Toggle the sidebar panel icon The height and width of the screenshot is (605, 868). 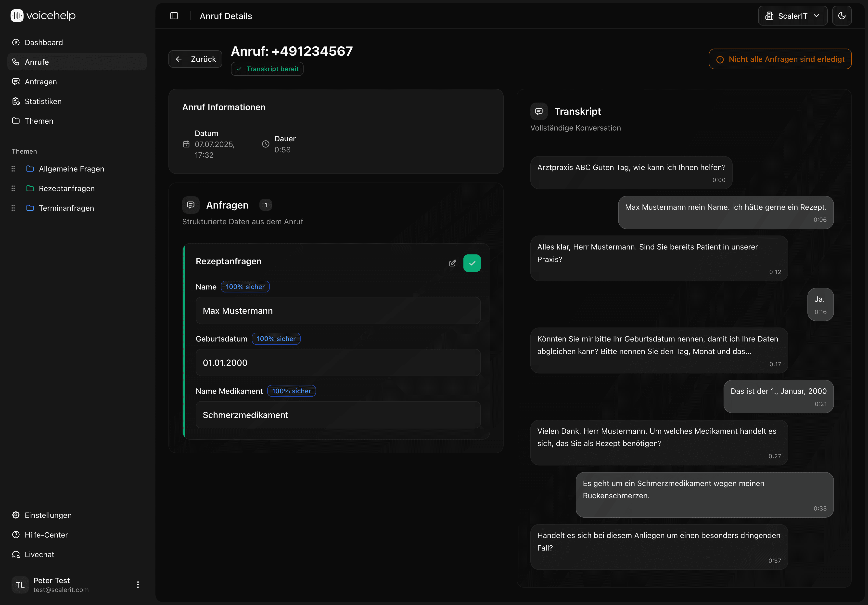point(174,16)
